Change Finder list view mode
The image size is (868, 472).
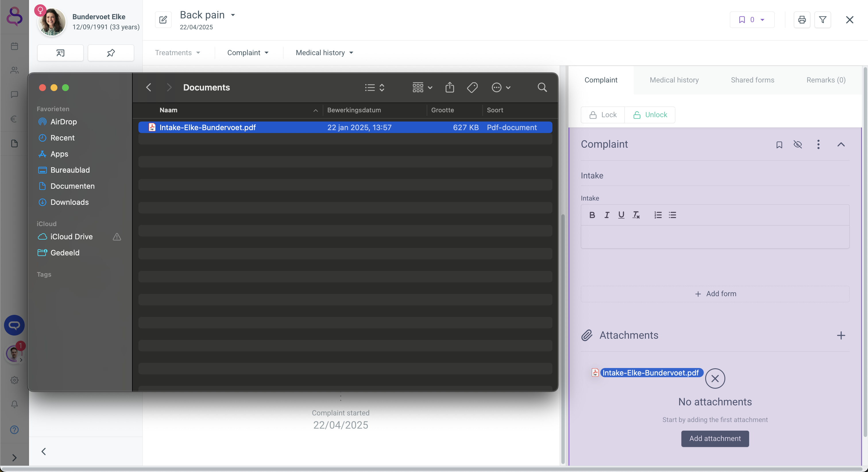[374, 88]
